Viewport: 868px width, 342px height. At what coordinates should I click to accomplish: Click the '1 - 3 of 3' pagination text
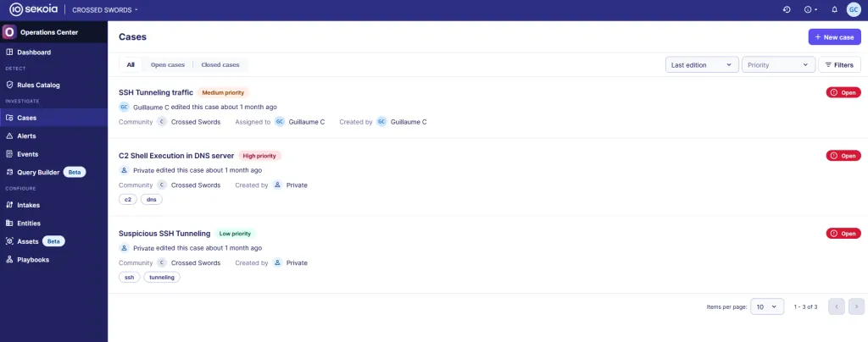pos(805,306)
